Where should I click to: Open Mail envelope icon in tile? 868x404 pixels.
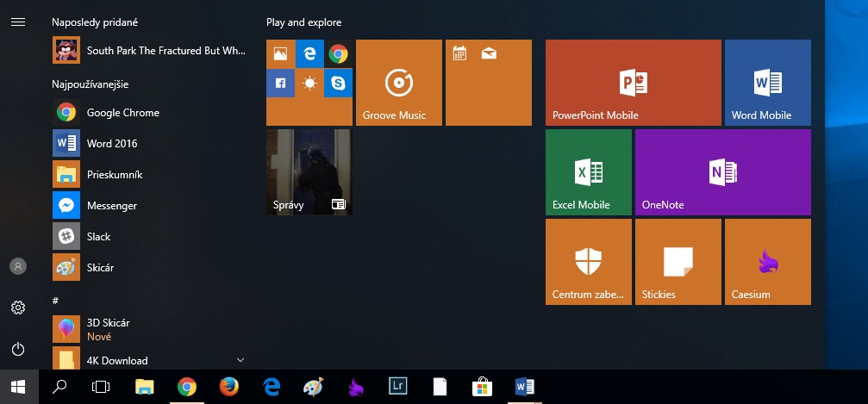click(x=489, y=53)
